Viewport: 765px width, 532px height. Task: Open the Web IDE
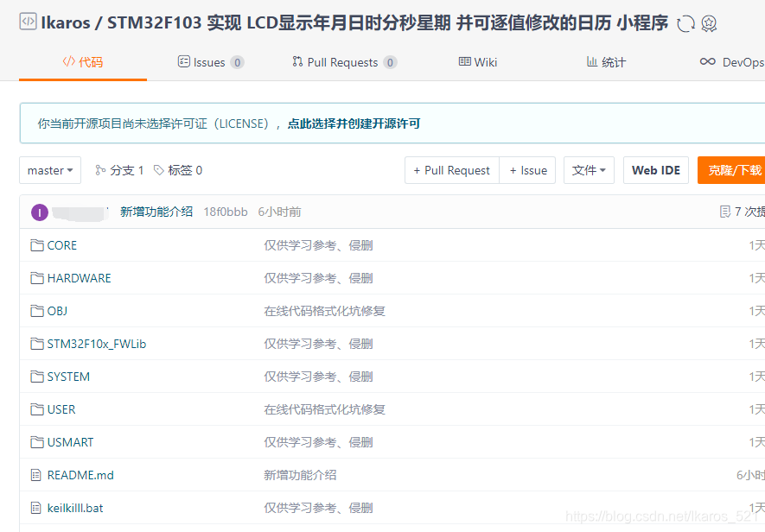(x=656, y=170)
